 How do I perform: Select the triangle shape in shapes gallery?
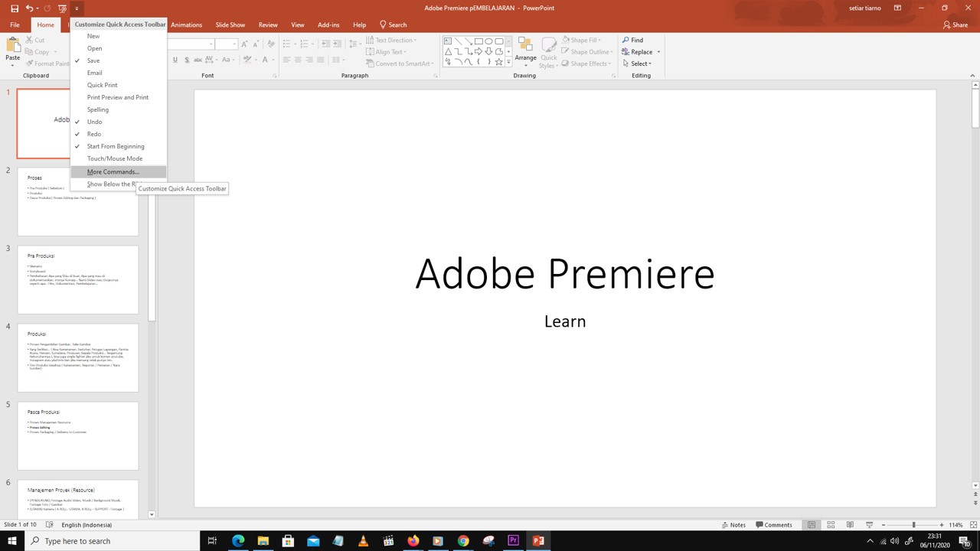pyautogui.click(x=448, y=51)
